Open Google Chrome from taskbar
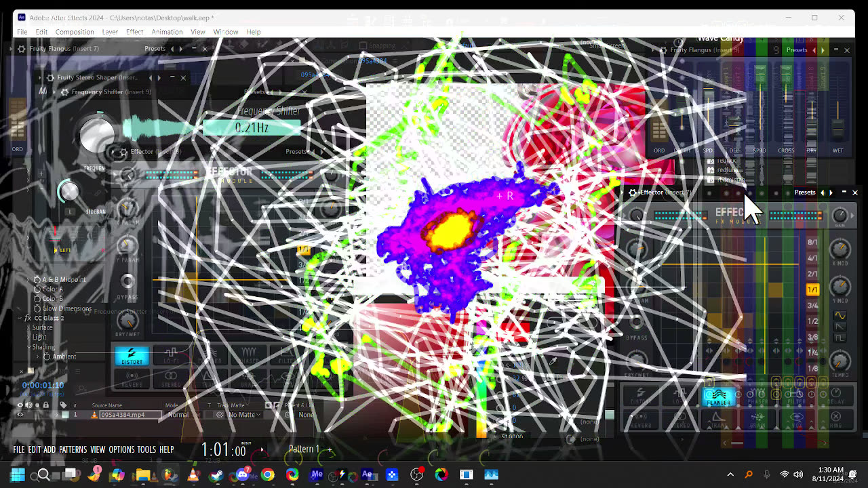 (x=267, y=474)
